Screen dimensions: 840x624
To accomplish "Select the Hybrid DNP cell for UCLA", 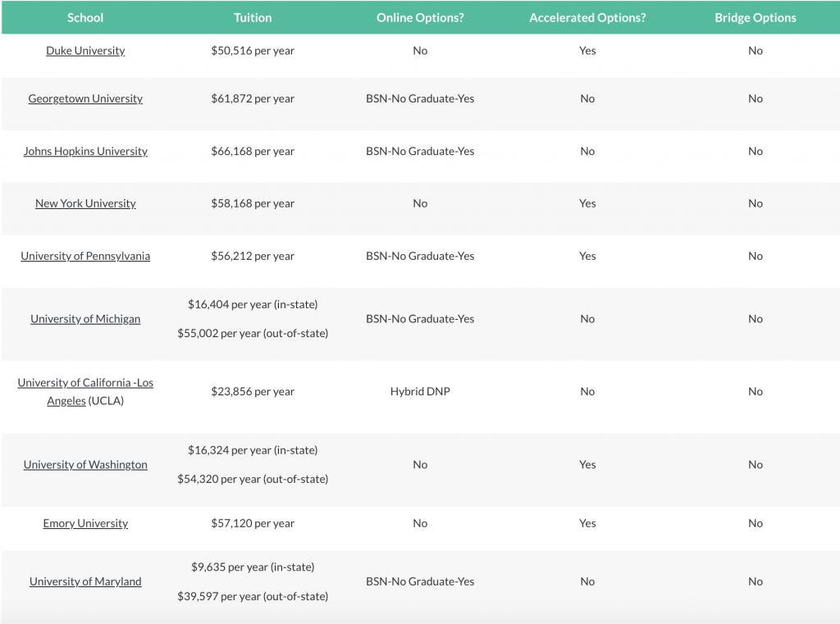I will [x=420, y=392].
